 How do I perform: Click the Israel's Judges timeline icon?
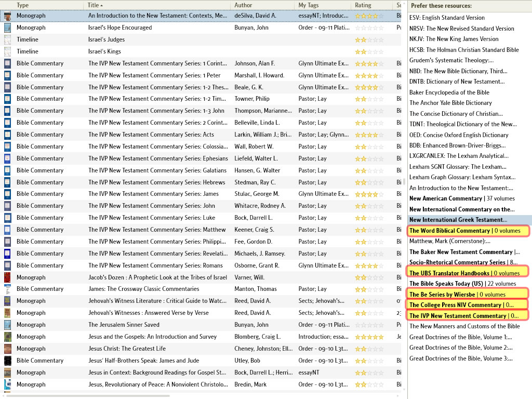(7, 39)
